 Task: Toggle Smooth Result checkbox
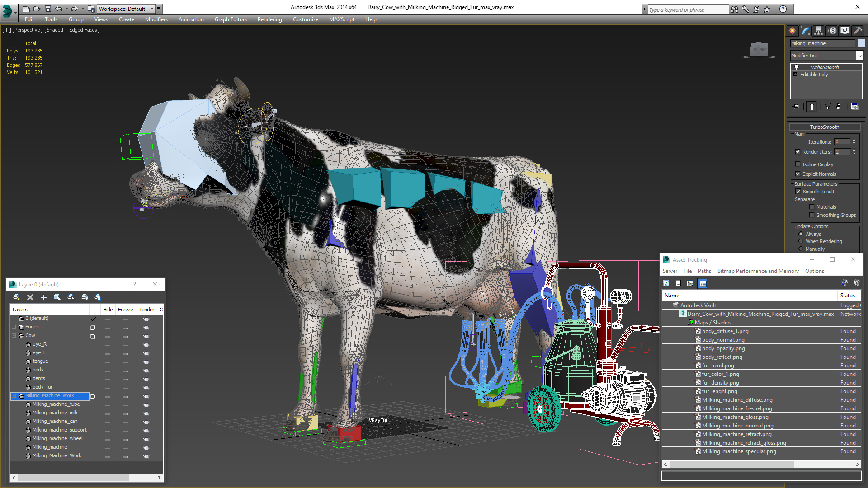click(798, 192)
